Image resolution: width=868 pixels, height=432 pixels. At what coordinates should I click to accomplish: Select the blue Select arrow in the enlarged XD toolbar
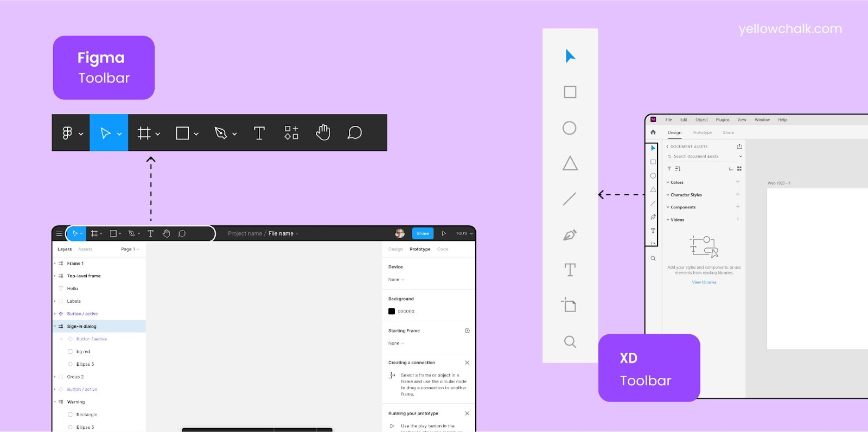click(x=570, y=56)
